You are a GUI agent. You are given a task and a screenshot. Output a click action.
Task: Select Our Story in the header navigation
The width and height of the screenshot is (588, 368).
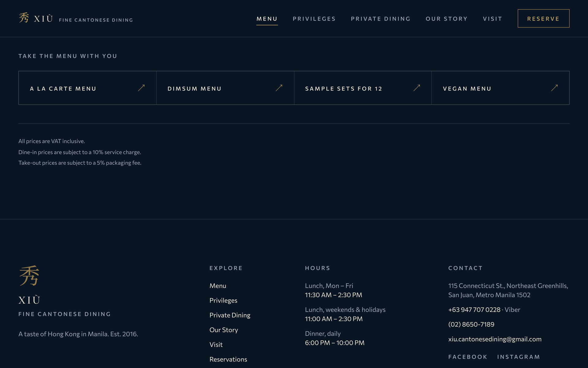point(447,19)
